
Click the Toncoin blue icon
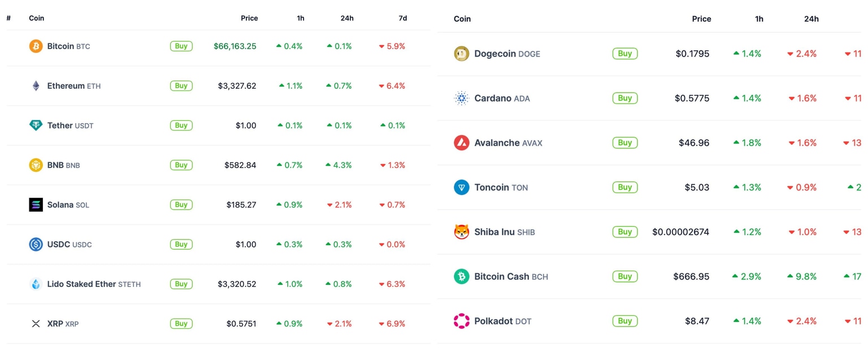point(462,187)
